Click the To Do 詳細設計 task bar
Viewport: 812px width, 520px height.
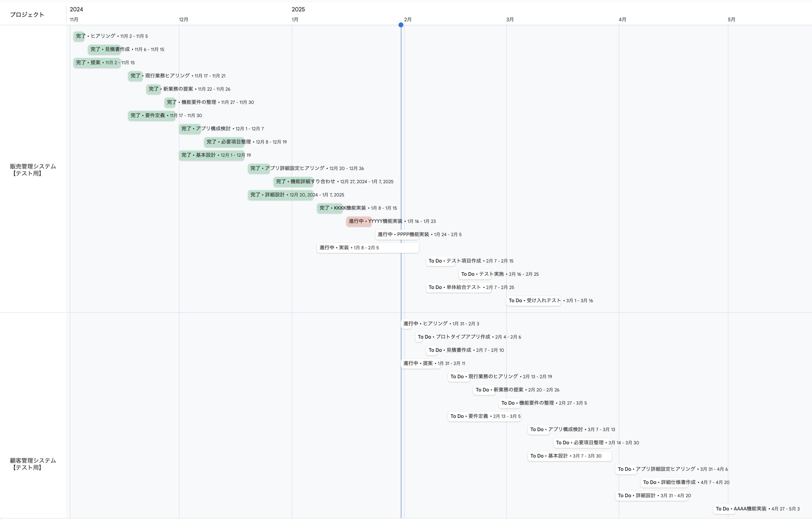click(652, 495)
